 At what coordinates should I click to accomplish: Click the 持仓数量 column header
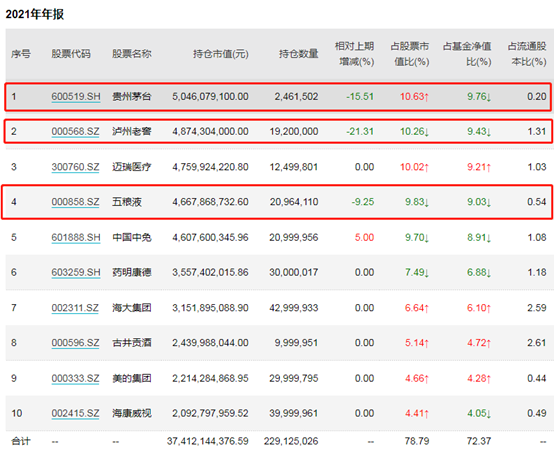click(299, 54)
